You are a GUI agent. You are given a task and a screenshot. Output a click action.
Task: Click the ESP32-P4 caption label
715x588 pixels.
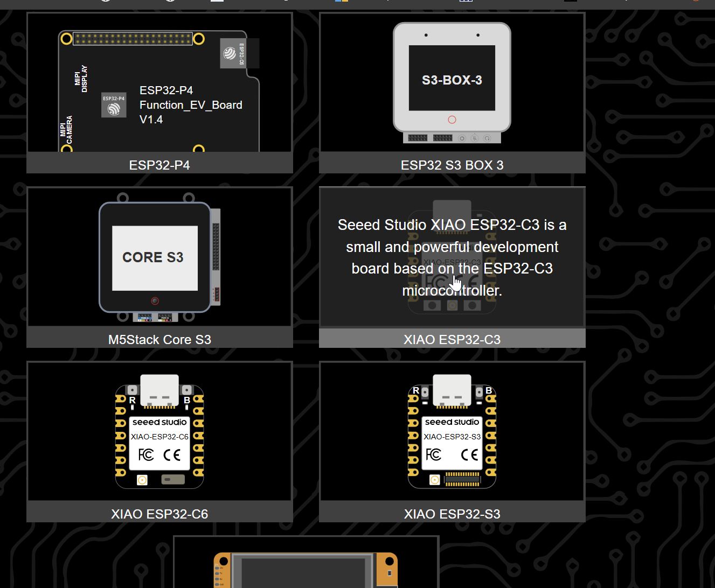[159, 165]
